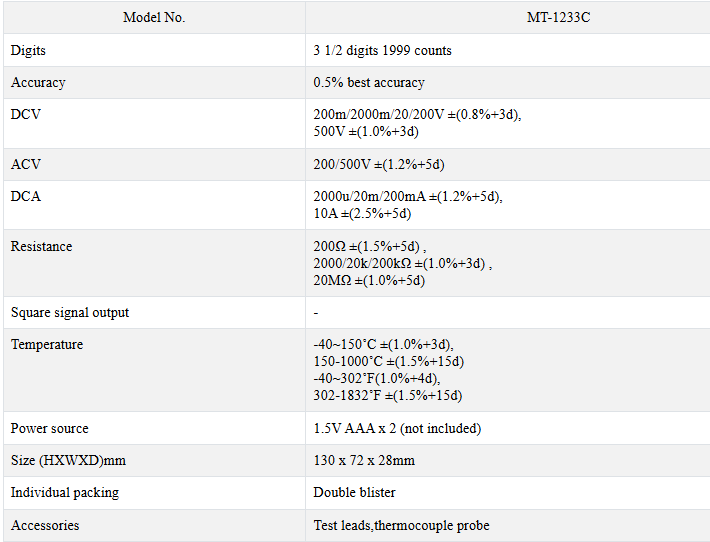This screenshot has width=710, height=542.
Task: Click the 130 x 72 x 28mm size value
Action: pyautogui.click(x=364, y=460)
